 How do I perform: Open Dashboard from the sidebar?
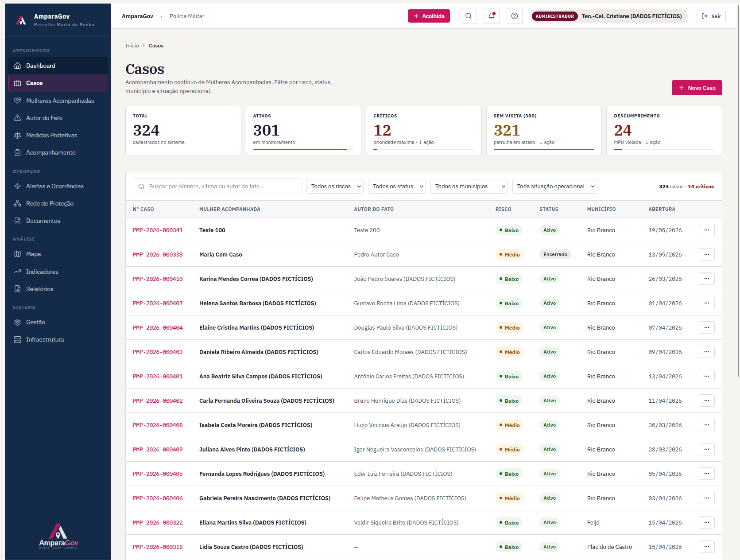[58, 66]
